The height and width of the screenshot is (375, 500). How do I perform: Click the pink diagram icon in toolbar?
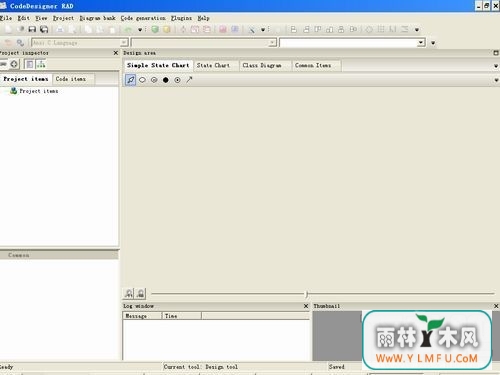(223, 29)
